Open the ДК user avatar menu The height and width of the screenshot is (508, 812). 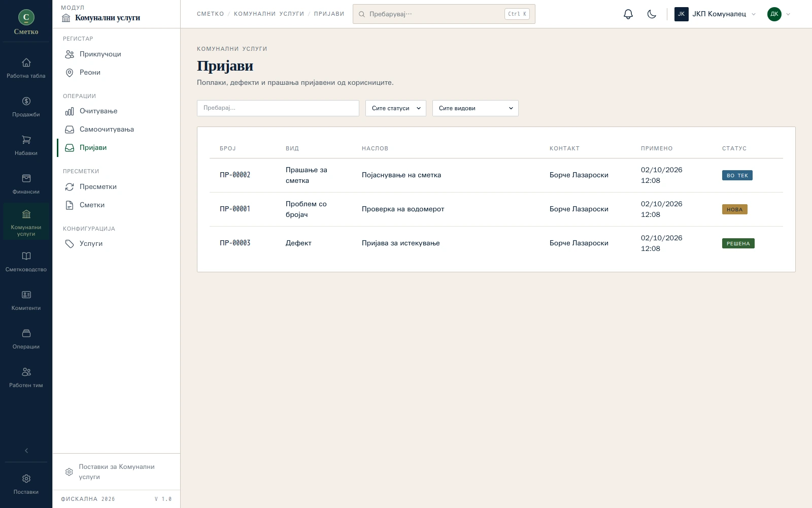[x=779, y=14]
